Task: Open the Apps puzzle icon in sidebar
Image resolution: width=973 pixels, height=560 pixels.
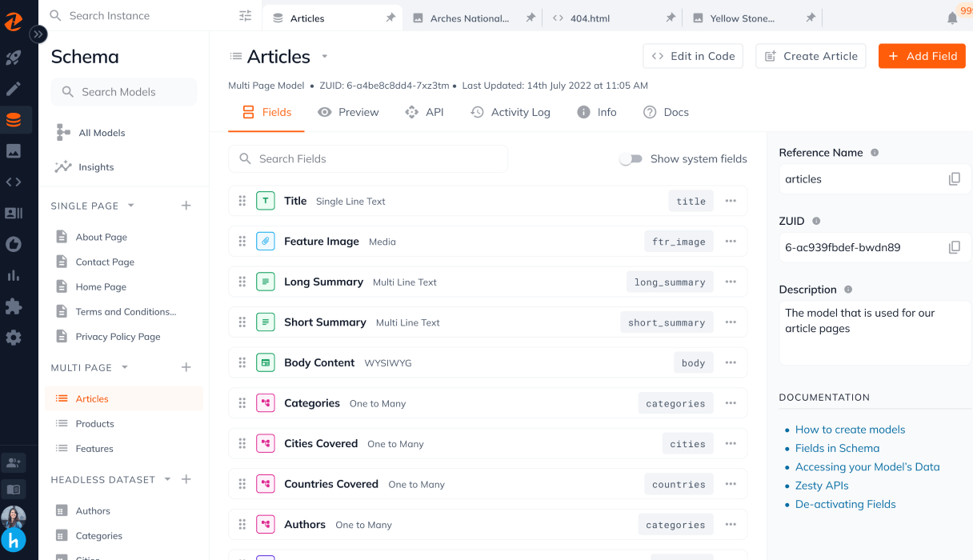Action: coord(14,306)
